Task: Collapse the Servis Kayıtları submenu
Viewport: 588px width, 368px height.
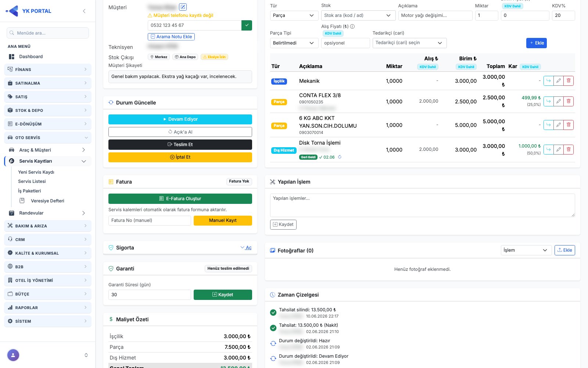Action: click(48, 161)
